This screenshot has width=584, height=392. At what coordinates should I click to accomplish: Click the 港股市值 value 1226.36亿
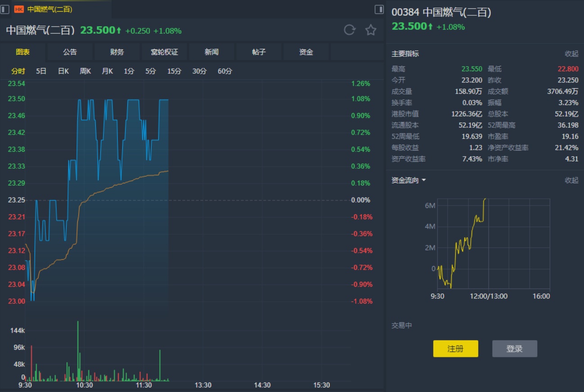(x=467, y=114)
